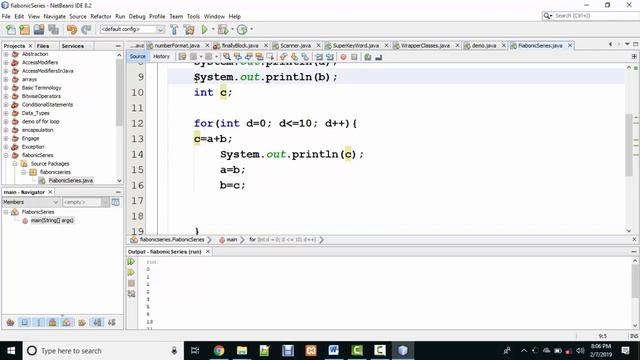The height and width of the screenshot is (360, 640).
Task: Click the Clean and Build icon
Action: (189, 29)
